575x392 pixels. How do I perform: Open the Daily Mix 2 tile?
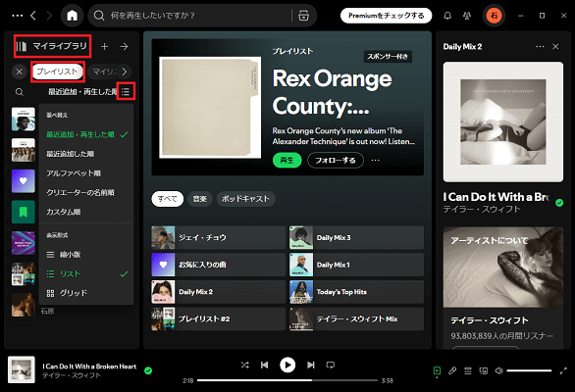[218, 292]
